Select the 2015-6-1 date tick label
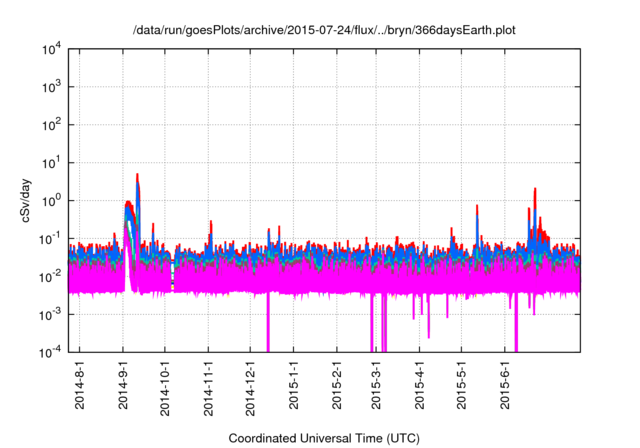 (x=505, y=385)
